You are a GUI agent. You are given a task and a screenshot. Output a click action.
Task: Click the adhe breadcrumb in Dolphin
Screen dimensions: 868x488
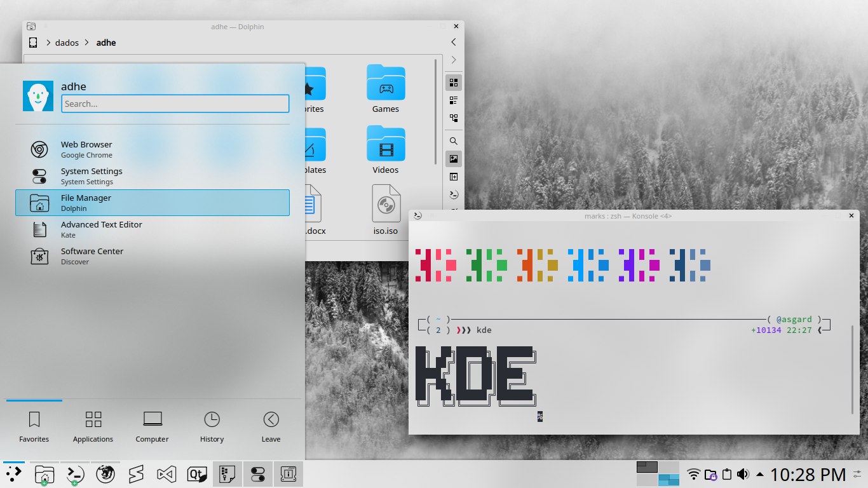click(106, 43)
